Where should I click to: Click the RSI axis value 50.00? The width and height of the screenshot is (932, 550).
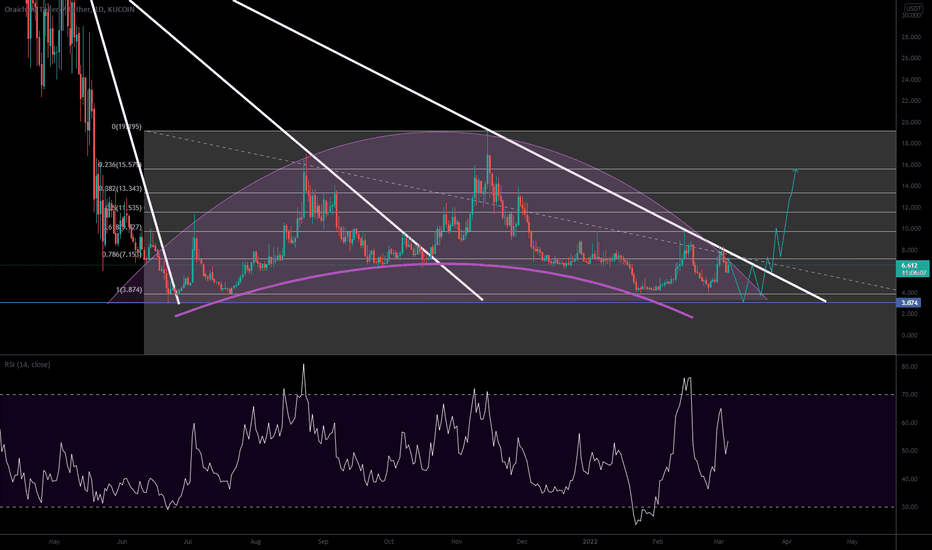click(x=910, y=451)
